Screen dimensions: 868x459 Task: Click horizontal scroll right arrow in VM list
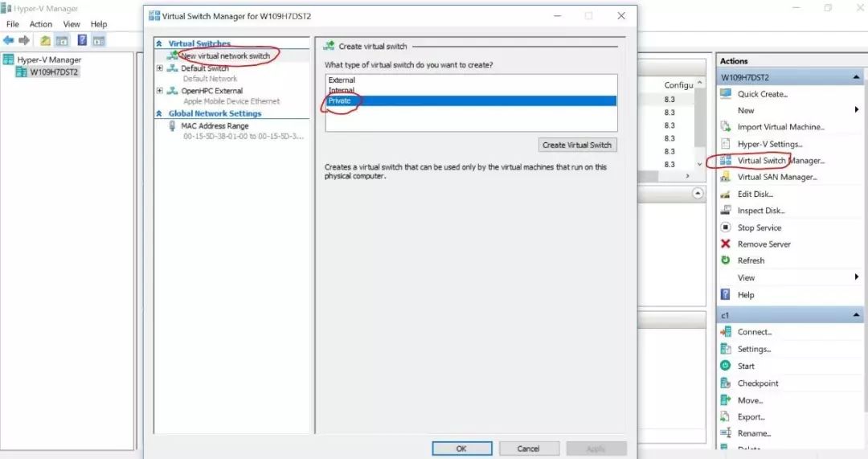click(687, 175)
